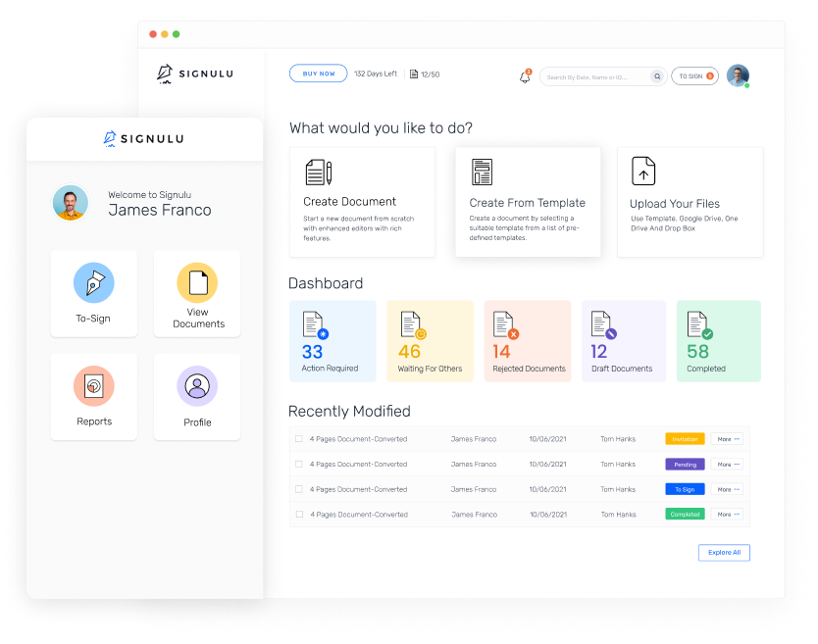This screenshot has width=818, height=644.
Task: Click the Create Document paper-and-pen icon
Action: pyautogui.click(x=319, y=173)
